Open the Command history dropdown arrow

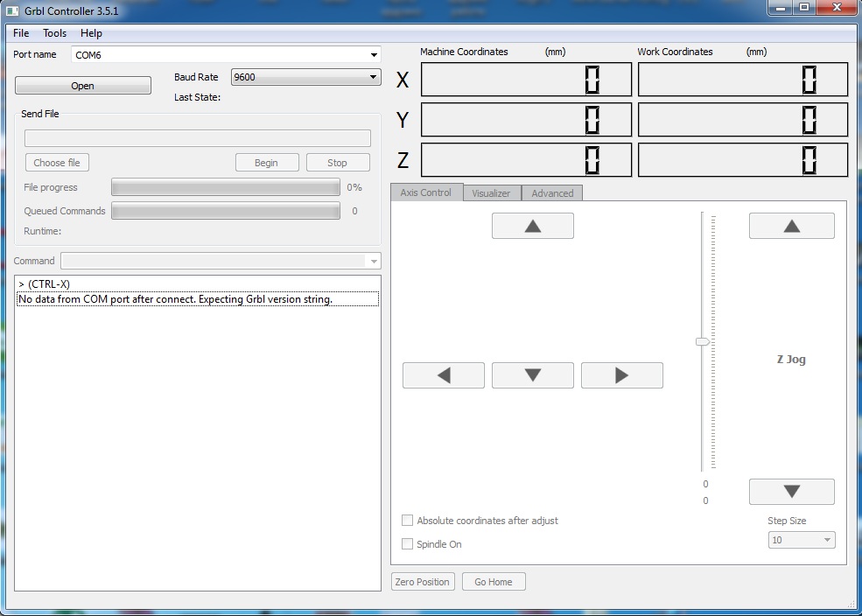click(x=374, y=261)
